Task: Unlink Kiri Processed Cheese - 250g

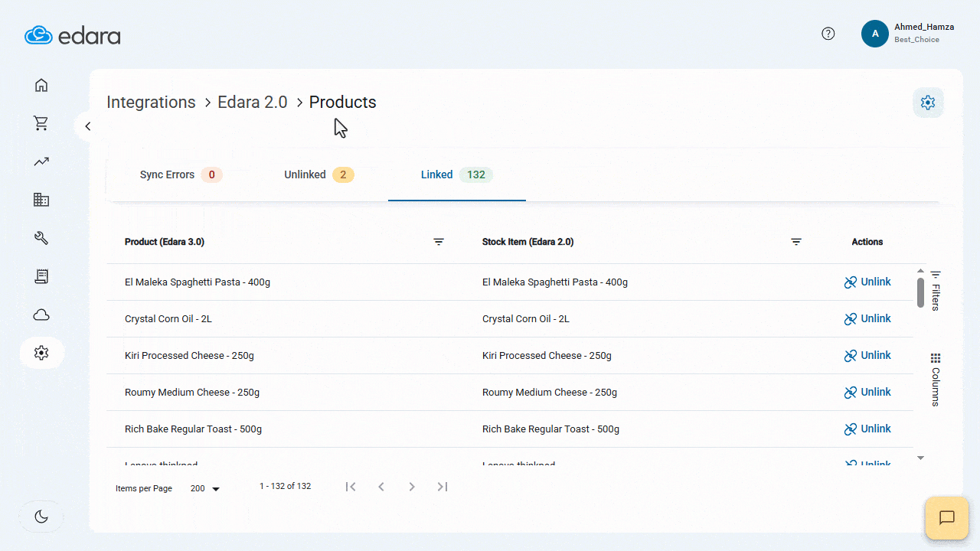Action: click(x=867, y=355)
